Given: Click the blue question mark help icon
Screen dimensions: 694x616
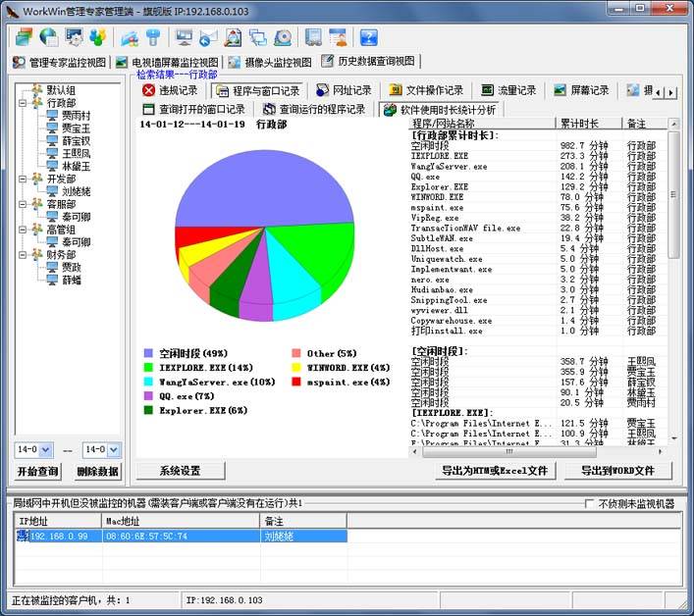Looking at the screenshot, I should tap(369, 37).
